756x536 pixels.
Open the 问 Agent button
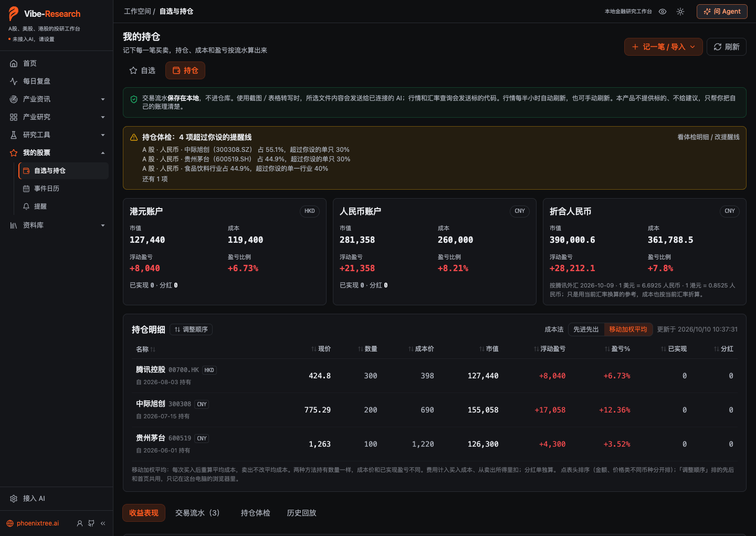point(722,12)
